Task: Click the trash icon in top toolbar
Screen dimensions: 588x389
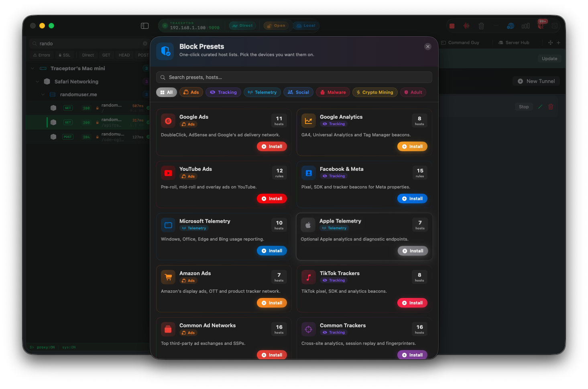Action: pos(481,26)
